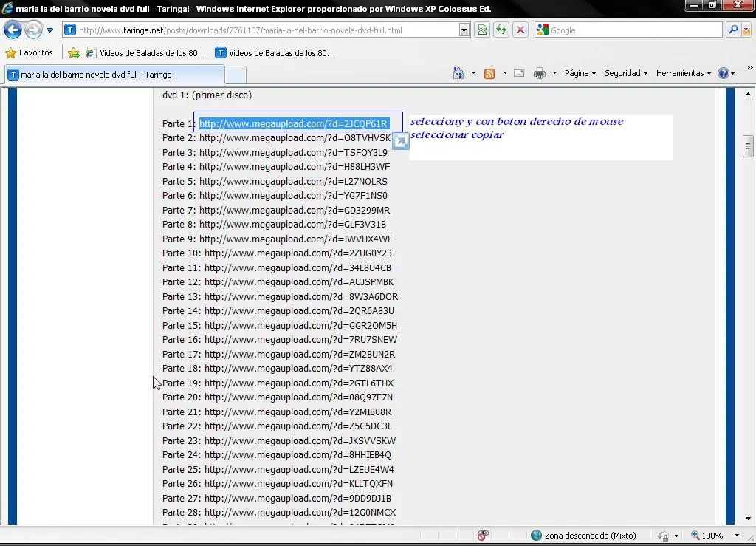Image resolution: width=756 pixels, height=546 pixels.
Task: Click the RSS feeds icon
Action: point(489,73)
